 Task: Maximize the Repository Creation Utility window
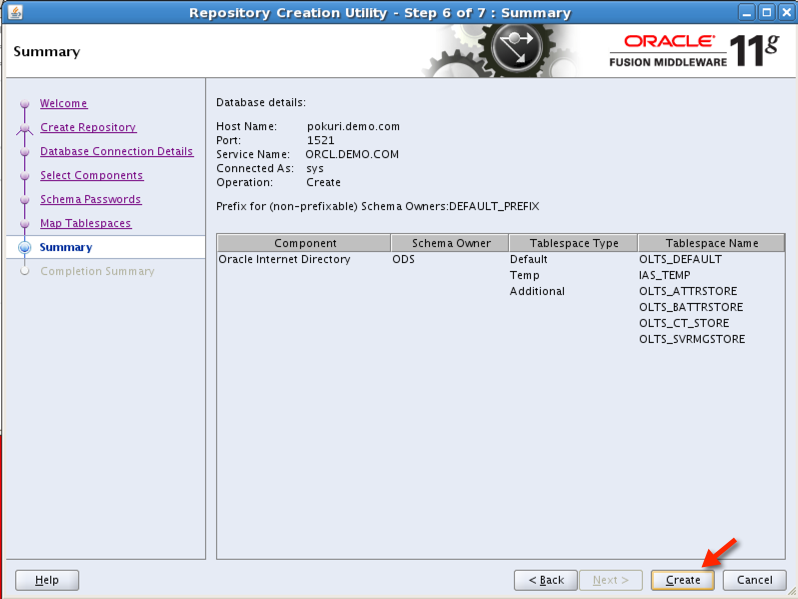click(766, 12)
